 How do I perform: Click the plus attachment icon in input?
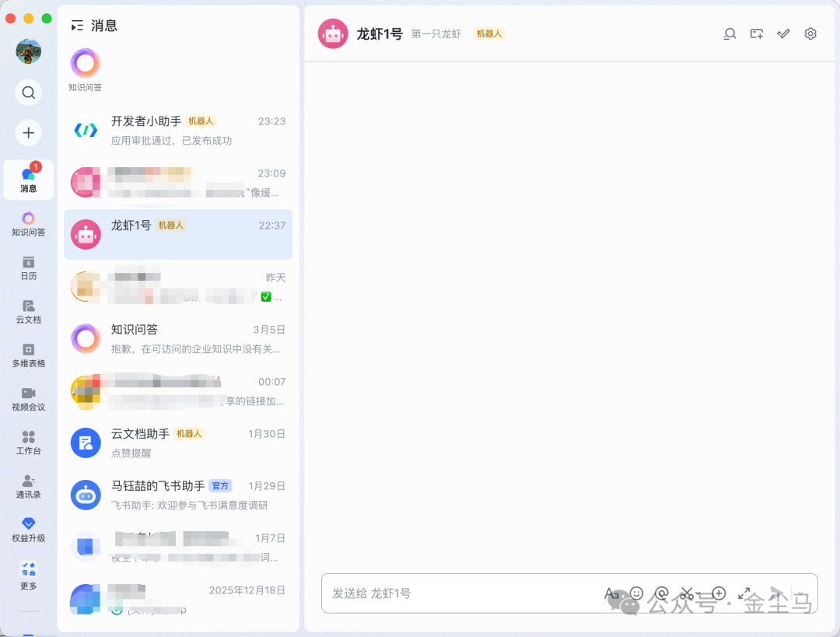(719, 593)
